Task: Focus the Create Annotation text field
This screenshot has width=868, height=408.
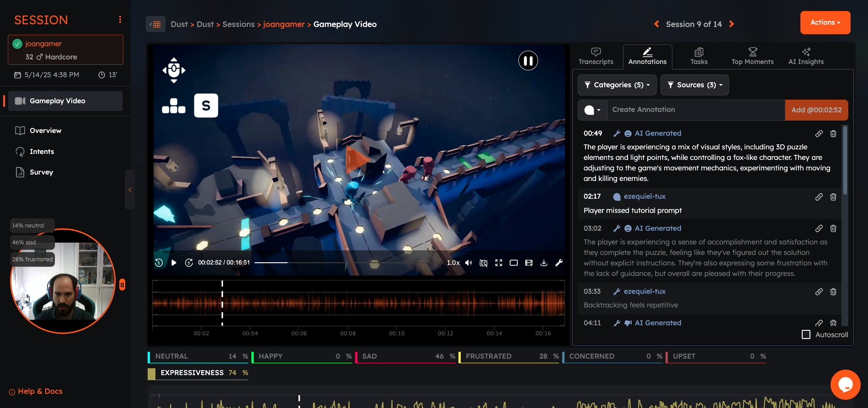Action: coord(695,110)
